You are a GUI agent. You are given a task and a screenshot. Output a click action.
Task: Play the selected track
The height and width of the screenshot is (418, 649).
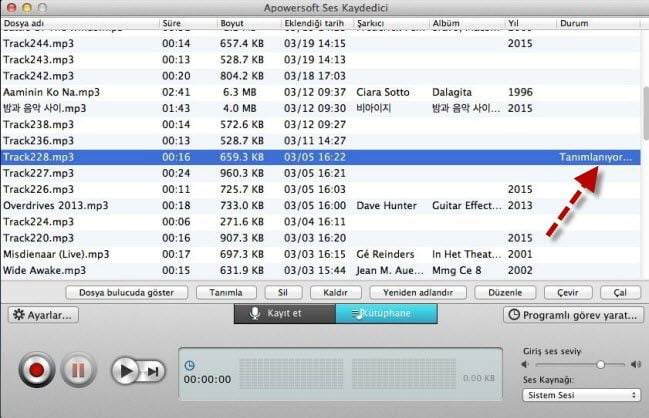pyautogui.click(x=125, y=371)
